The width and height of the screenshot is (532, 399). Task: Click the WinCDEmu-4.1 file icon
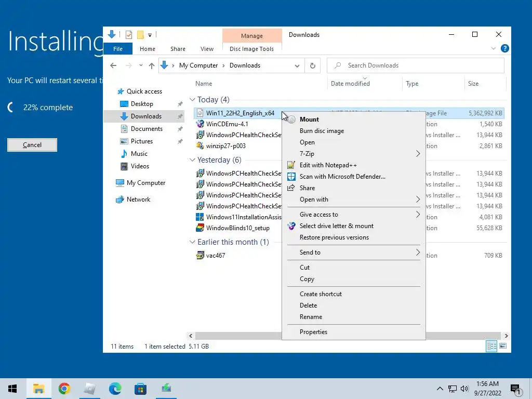200,124
